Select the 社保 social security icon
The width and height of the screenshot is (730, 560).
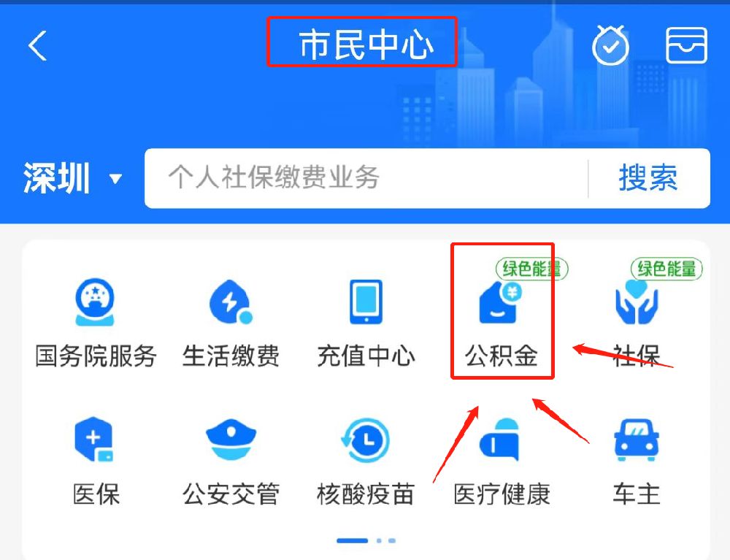(x=637, y=302)
